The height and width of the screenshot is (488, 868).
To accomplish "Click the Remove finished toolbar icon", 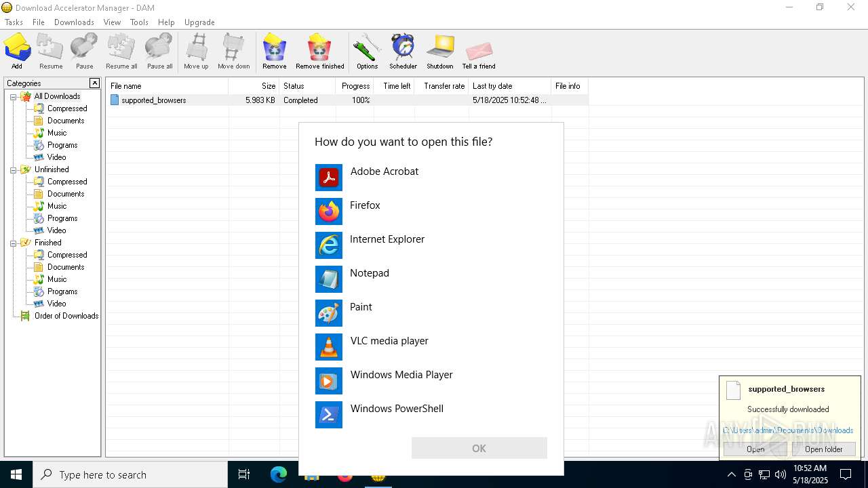I will coord(320,52).
